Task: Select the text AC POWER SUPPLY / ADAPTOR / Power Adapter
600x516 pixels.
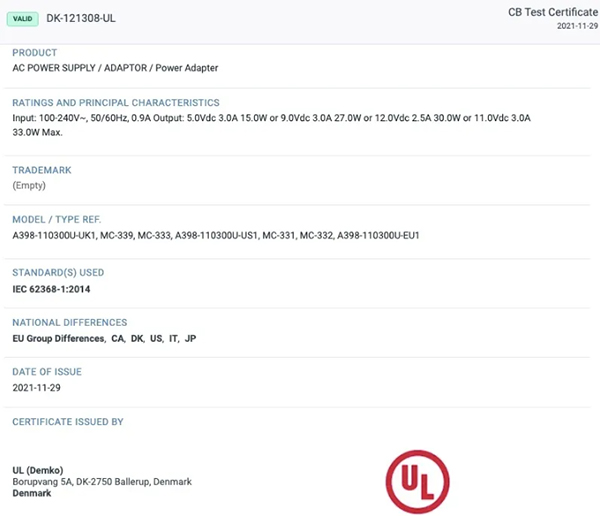Action: click(x=115, y=68)
